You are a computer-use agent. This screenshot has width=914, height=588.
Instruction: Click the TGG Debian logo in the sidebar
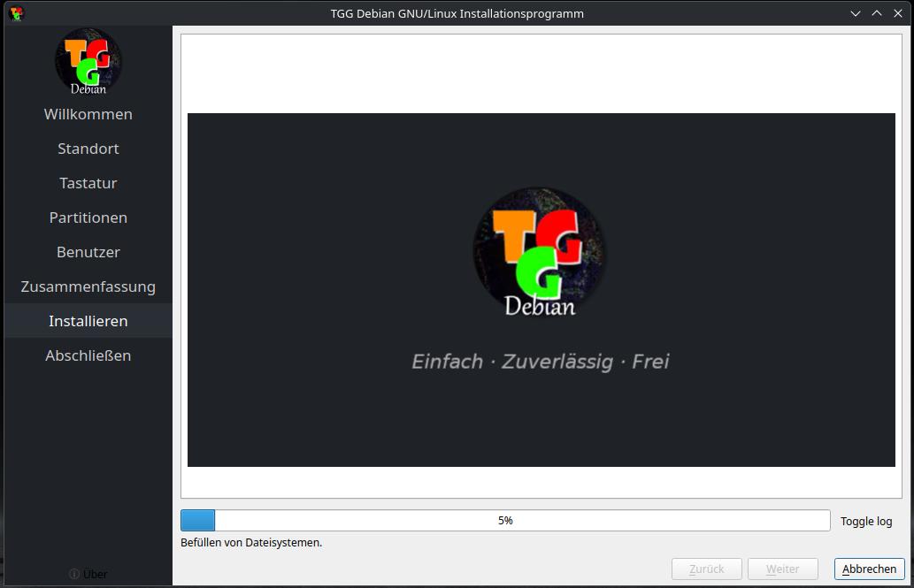(88, 62)
